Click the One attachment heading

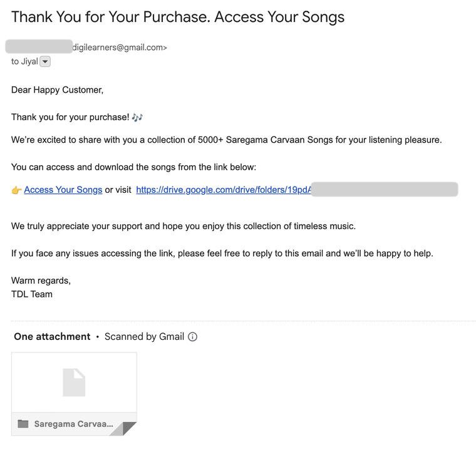click(52, 337)
